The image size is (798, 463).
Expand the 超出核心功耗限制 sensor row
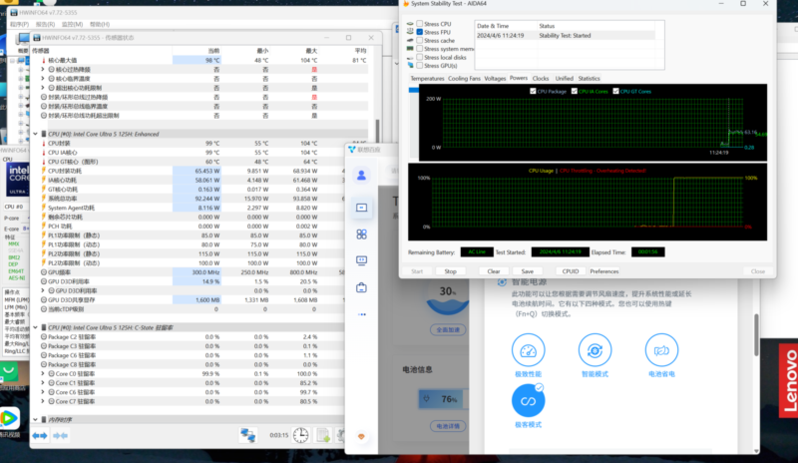click(43, 88)
